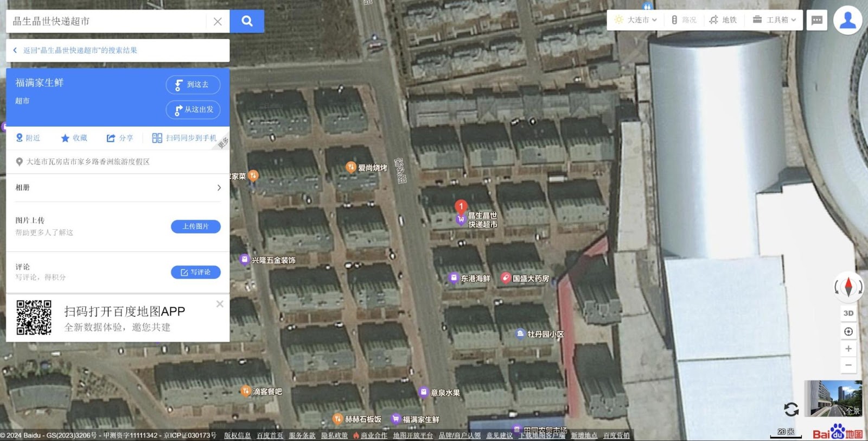Open the 服务条款 footer link
Screen dimensions: 868x441
point(302,436)
